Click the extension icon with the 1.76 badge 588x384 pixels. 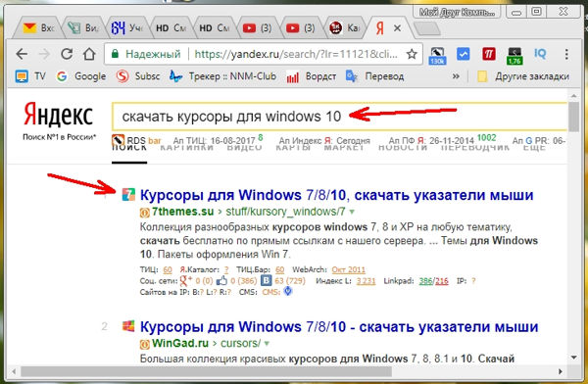[514, 56]
